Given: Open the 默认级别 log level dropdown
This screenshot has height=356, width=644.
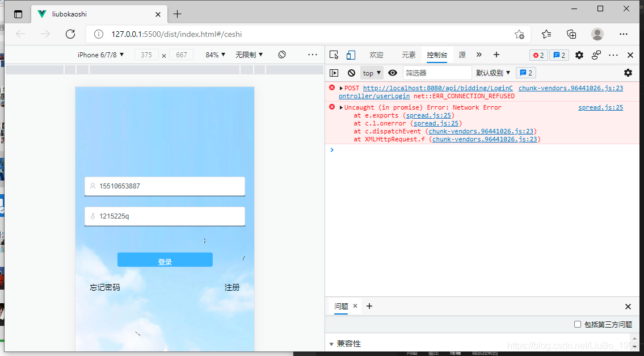Looking at the screenshot, I should pos(493,73).
